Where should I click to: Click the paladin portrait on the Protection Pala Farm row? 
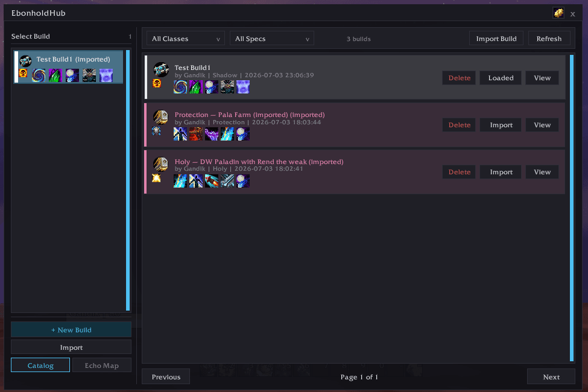[x=161, y=117]
